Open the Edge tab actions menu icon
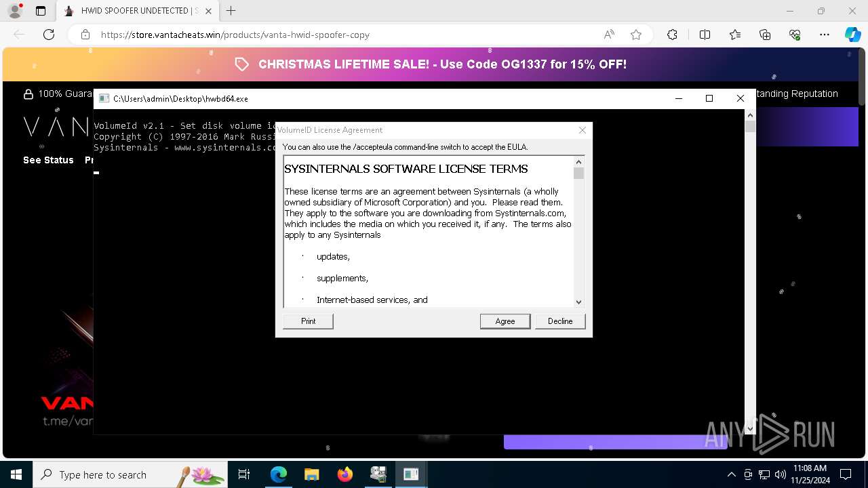 point(41,11)
